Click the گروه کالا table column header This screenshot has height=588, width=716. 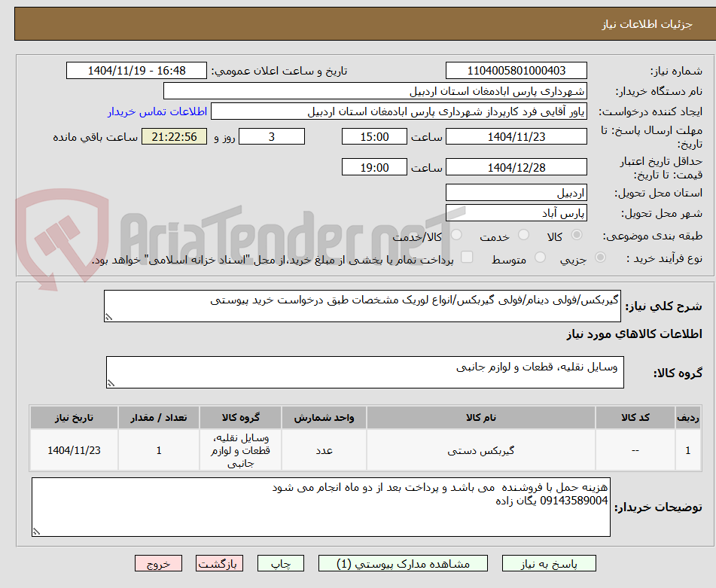(240, 418)
